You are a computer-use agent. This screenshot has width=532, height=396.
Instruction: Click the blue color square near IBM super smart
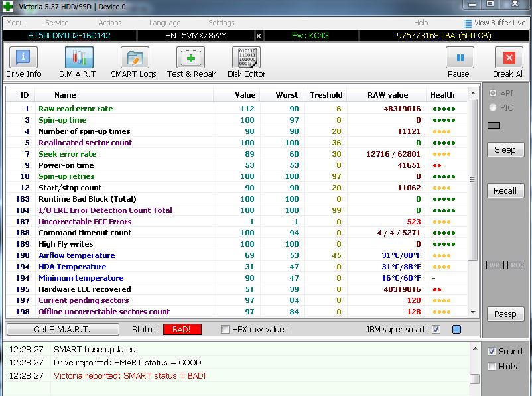(456, 329)
